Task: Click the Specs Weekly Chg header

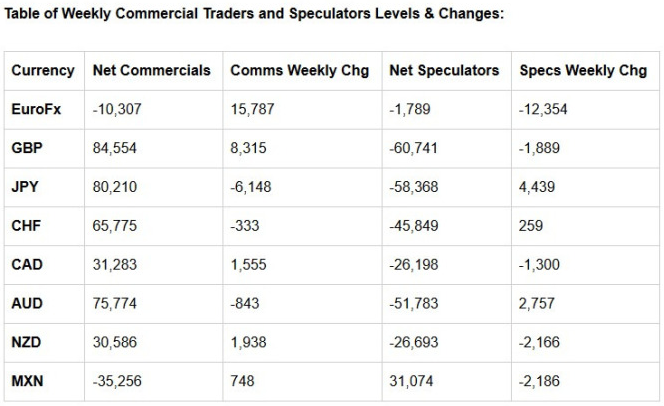Action: 583,70
